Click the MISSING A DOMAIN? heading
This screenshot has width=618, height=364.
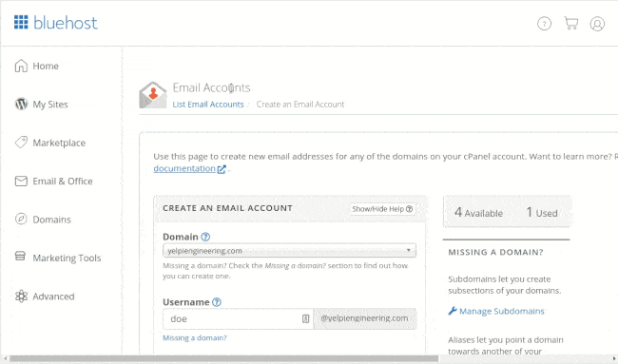pos(495,252)
